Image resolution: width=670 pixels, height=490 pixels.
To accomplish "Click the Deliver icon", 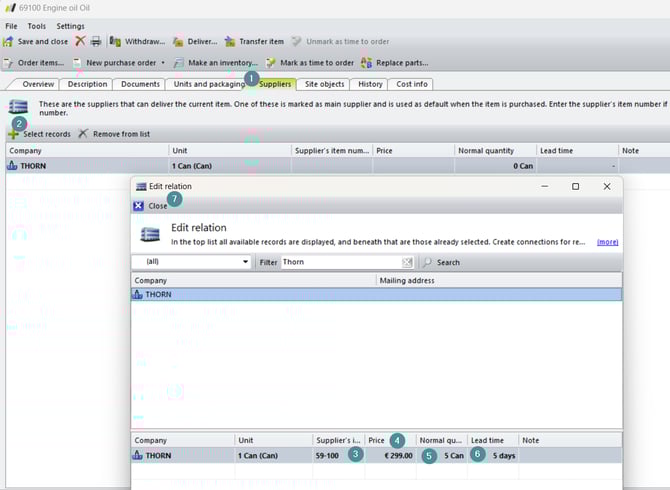I will click(x=178, y=41).
